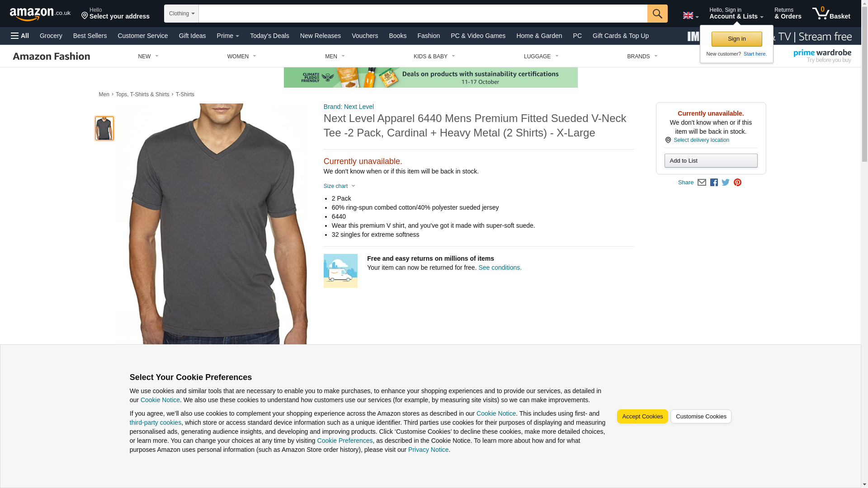The image size is (868, 488).
Task: Open the Prime dropdown in navigation
Action: coord(228,36)
